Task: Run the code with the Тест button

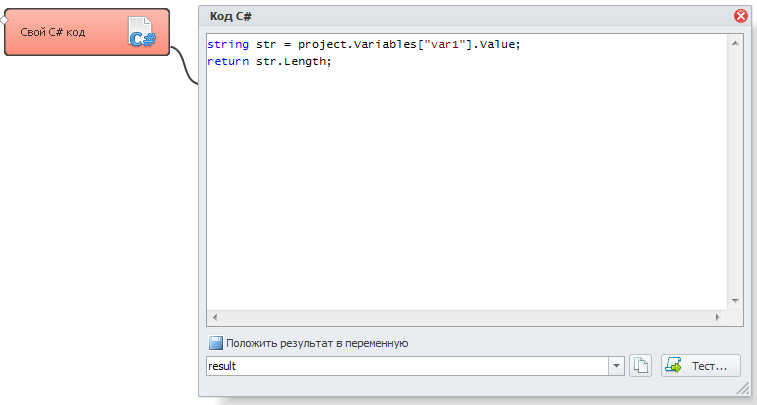Action: tap(701, 365)
